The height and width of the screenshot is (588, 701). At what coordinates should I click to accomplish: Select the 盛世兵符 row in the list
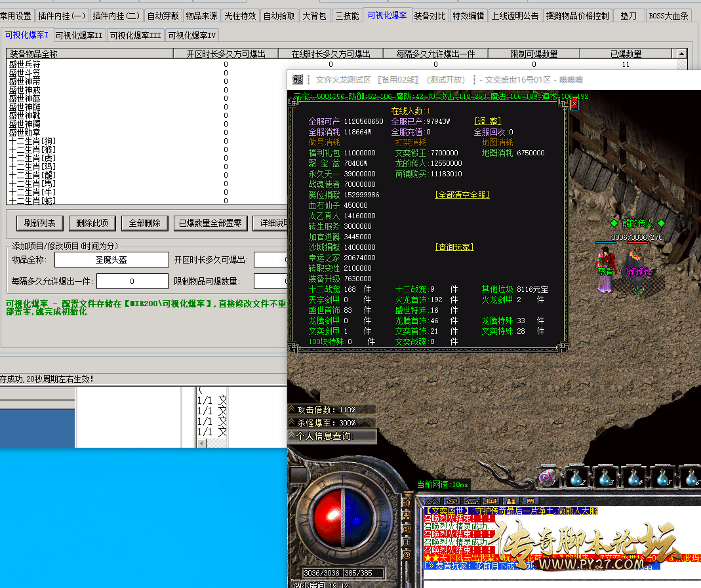(25, 64)
